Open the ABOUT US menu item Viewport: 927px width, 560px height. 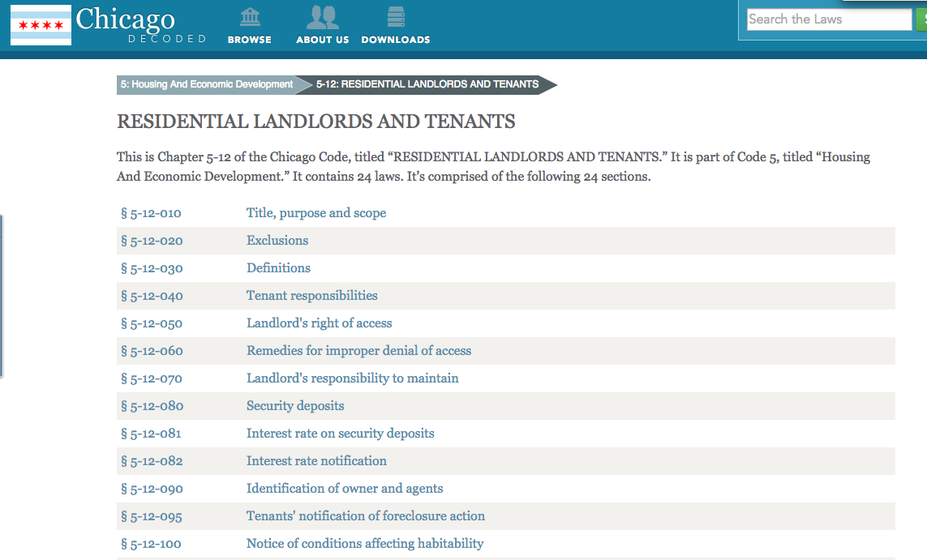tap(322, 40)
